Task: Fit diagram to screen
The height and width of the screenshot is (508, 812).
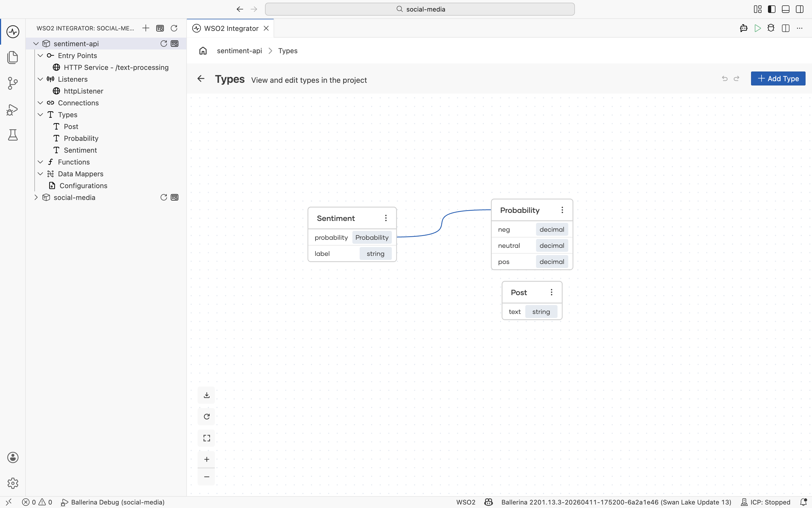Action: pyautogui.click(x=206, y=438)
